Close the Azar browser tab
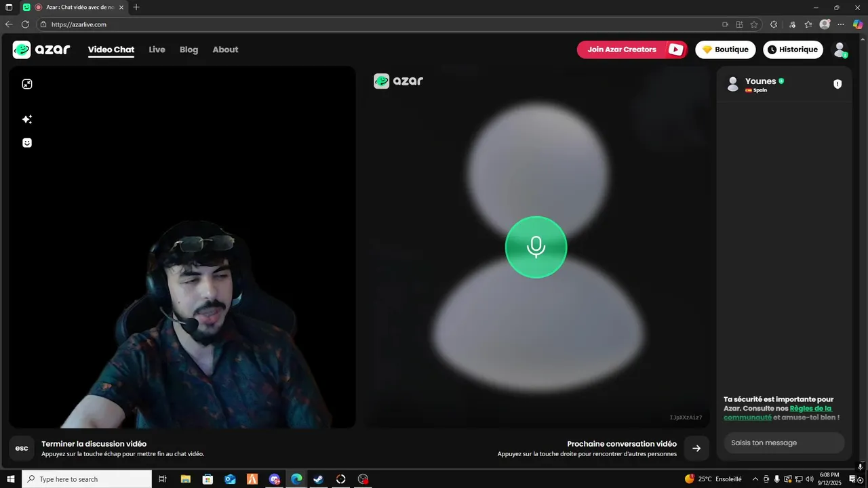868x488 pixels. 121,7
